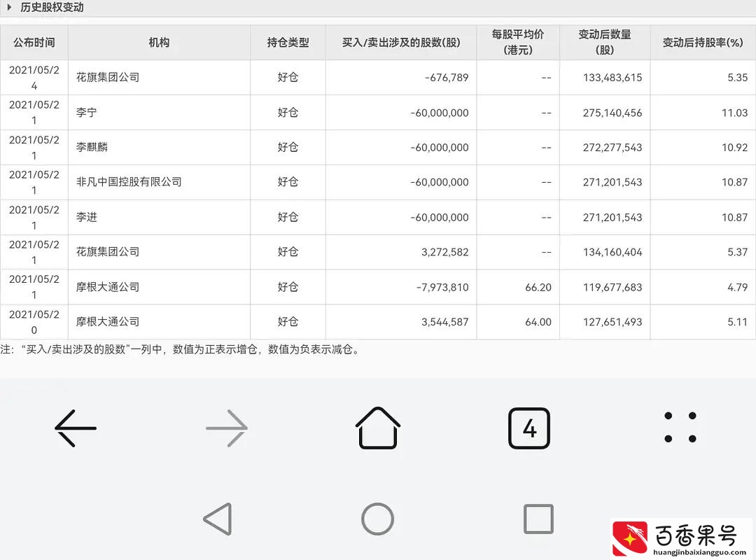The height and width of the screenshot is (560, 756).
Task: Click the 127,651,493 quantity value
Action: 612,322
